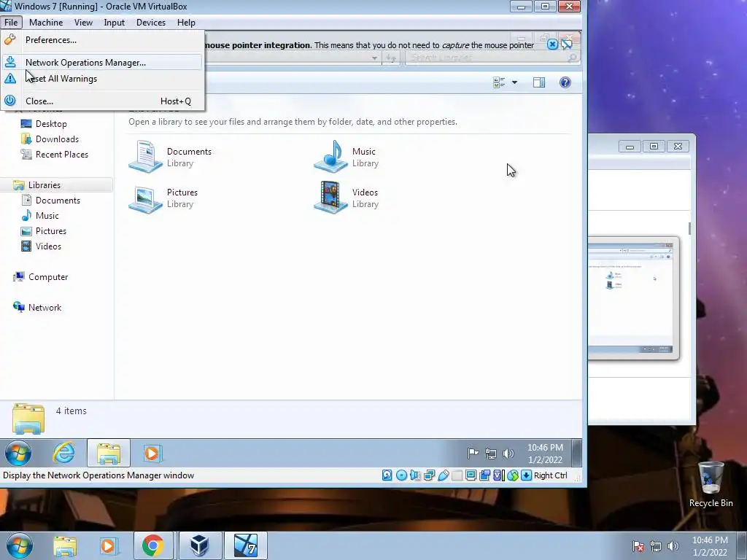This screenshot has width=747, height=560.
Task: Click keyboard capture arrow icon
Action: pos(527,475)
